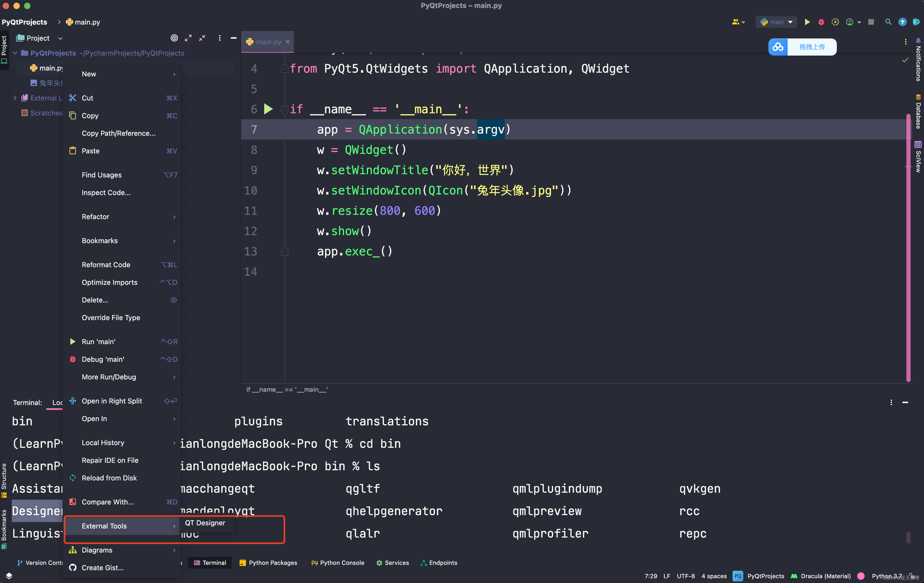Click the Dracula (Material) theme status item
924x583 pixels.
click(821, 576)
